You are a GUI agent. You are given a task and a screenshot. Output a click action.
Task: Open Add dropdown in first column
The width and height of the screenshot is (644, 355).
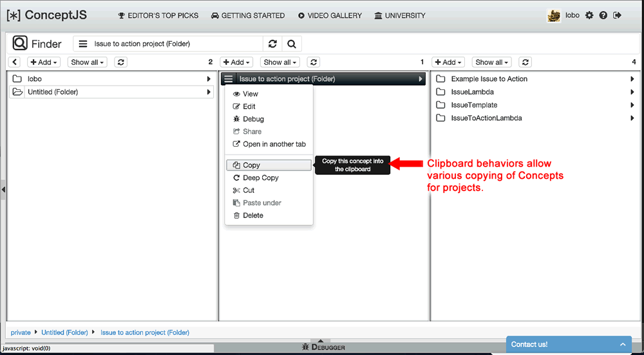(44, 62)
